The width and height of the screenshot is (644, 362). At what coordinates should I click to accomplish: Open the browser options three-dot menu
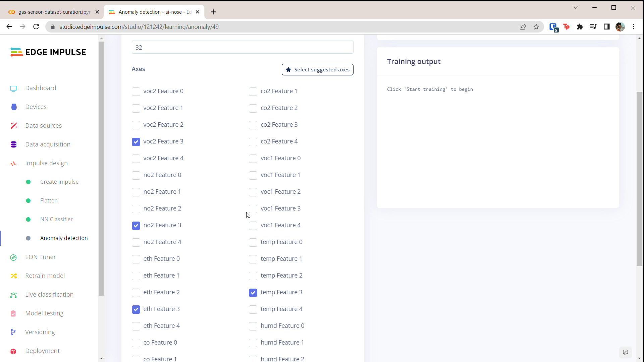(634, 27)
